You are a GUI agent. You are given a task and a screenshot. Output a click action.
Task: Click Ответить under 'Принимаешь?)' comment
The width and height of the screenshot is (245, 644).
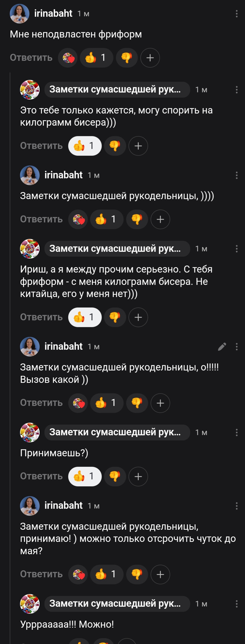pos(41,476)
